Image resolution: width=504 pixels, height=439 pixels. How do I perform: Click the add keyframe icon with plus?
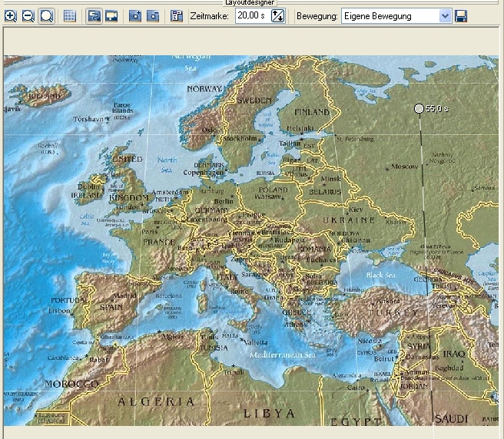click(x=135, y=16)
